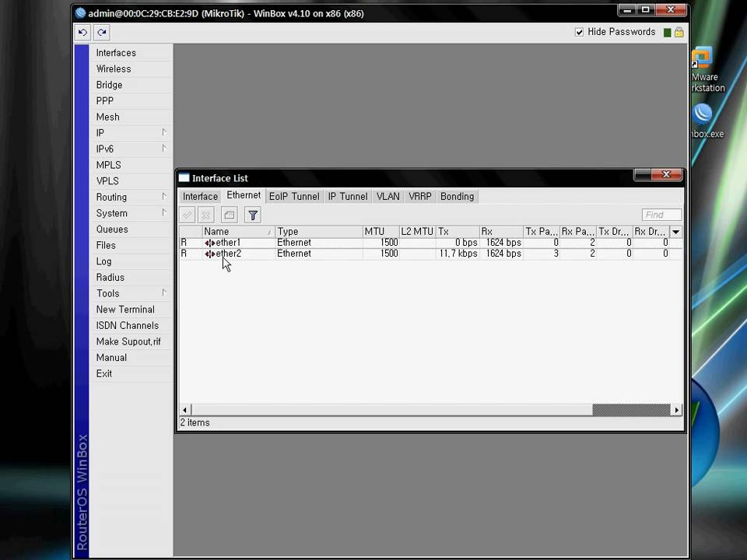Sort by the Rx Dr... column header
Screen dimensions: 747x560
pyautogui.click(x=651, y=232)
